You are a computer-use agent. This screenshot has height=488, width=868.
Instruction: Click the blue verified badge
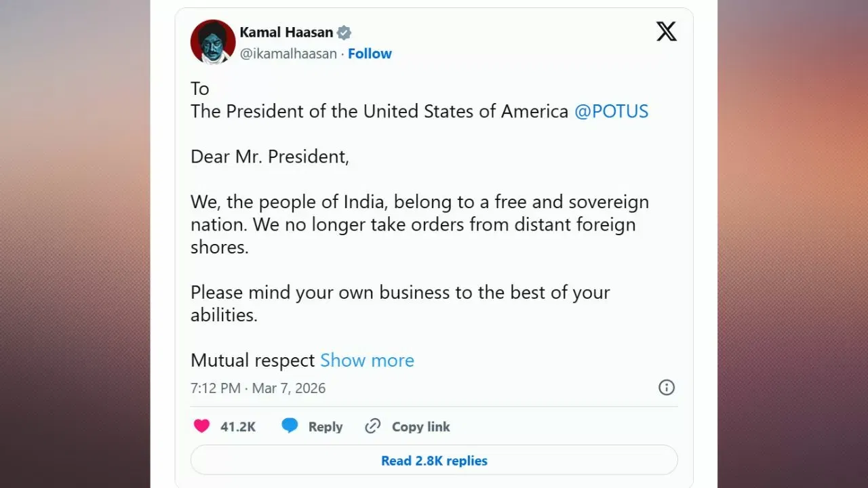tap(344, 33)
